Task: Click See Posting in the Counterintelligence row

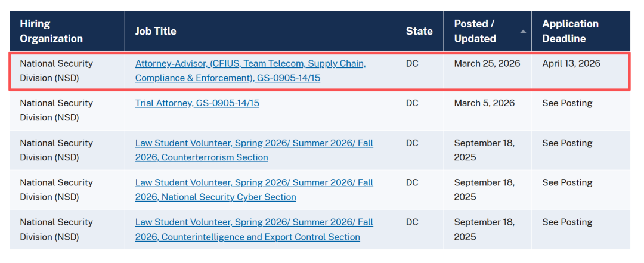Action: pyautogui.click(x=567, y=222)
